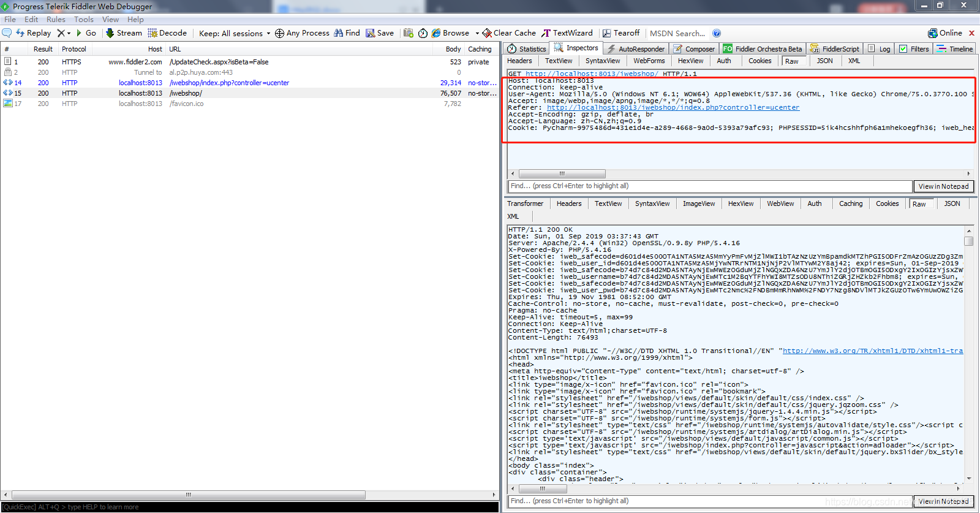Screen dimensions: 980x513
Task: Open the w3.org DTD link in response
Action: tap(873, 351)
